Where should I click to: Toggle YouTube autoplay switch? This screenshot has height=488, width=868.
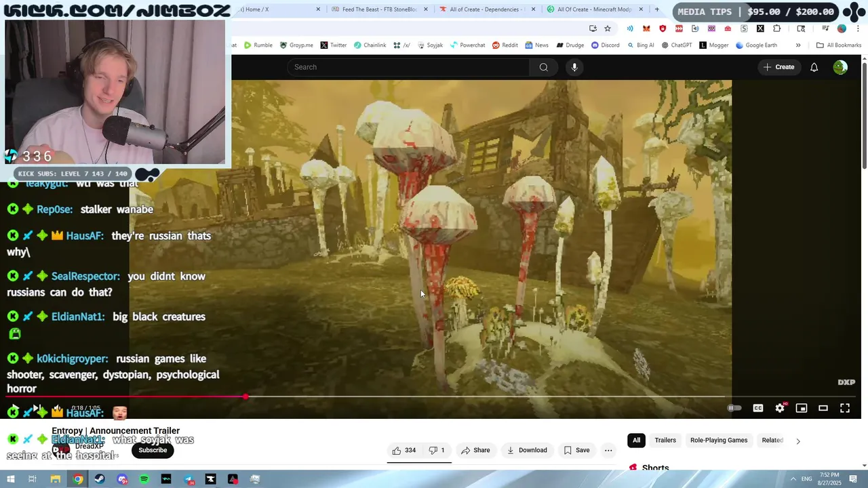point(734,408)
